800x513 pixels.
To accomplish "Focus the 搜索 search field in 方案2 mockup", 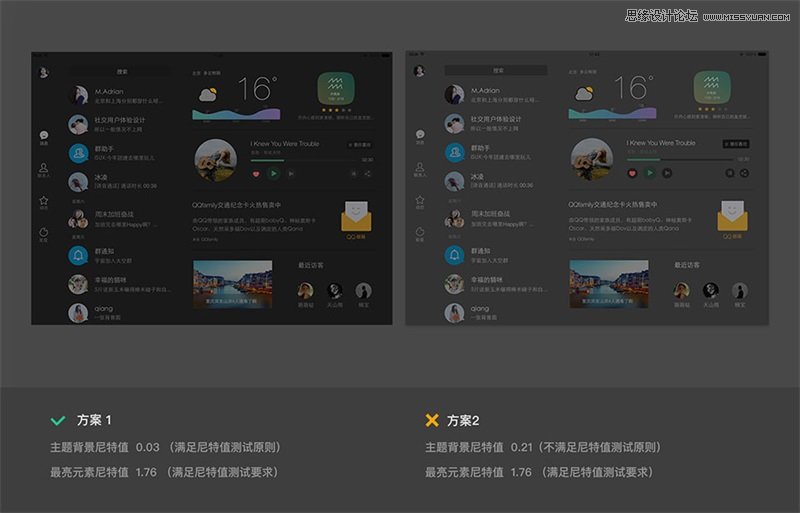I will tap(496, 70).
